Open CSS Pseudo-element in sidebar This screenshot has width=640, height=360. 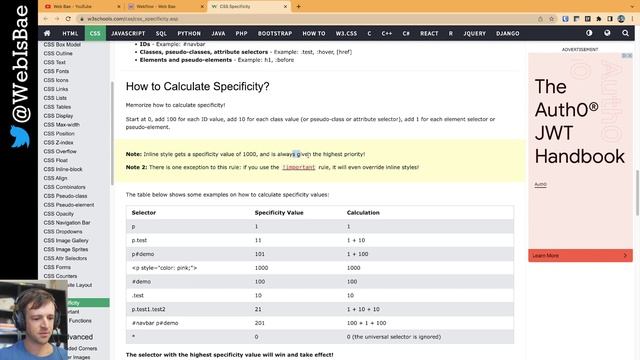tap(69, 205)
